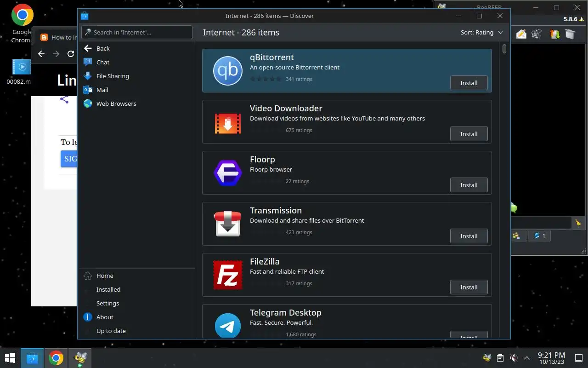Screen dimensions: 588x368
Task: Click the FileZilla app icon
Action: click(228, 275)
